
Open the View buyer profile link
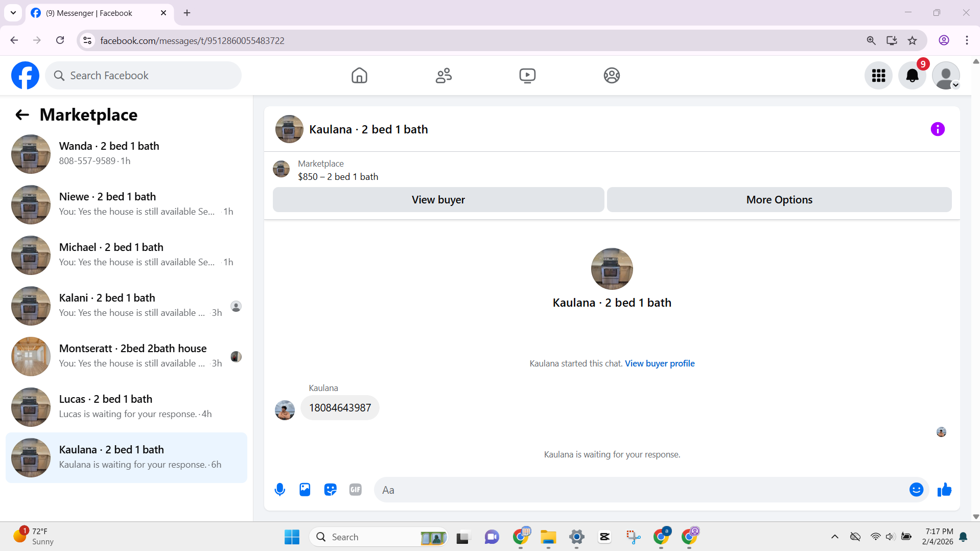coord(660,363)
